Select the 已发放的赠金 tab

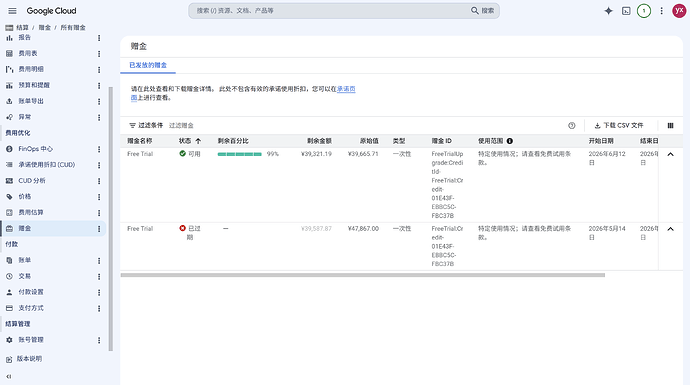click(x=148, y=65)
